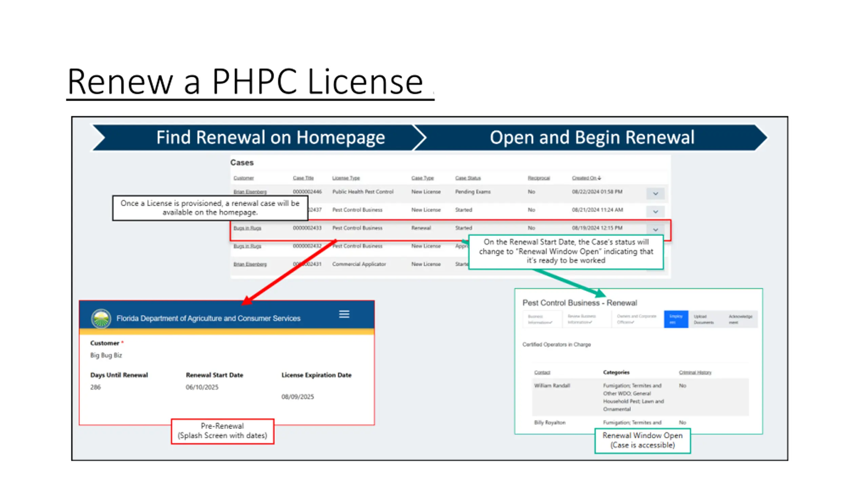The height and width of the screenshot is (488, 868).
Task: Click the 08/19/2024 12:15 PM created date
Action: pyautogui.click(x=597, y=228)
